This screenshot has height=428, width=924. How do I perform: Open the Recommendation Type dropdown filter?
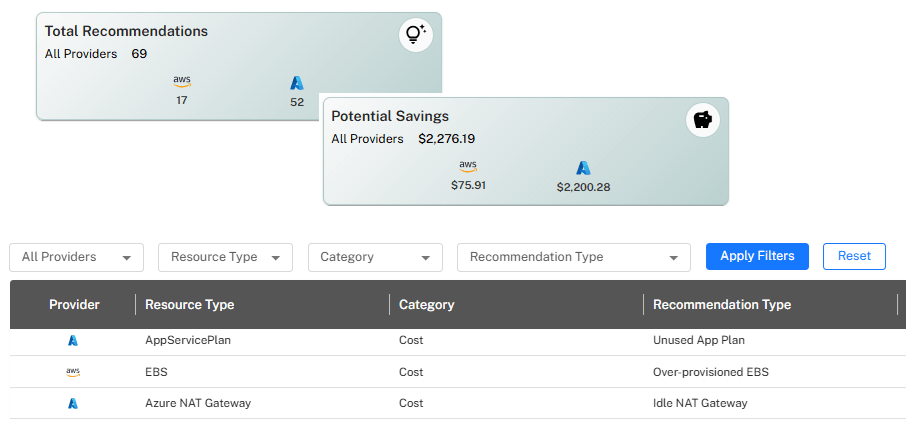(x=574, y=257)
